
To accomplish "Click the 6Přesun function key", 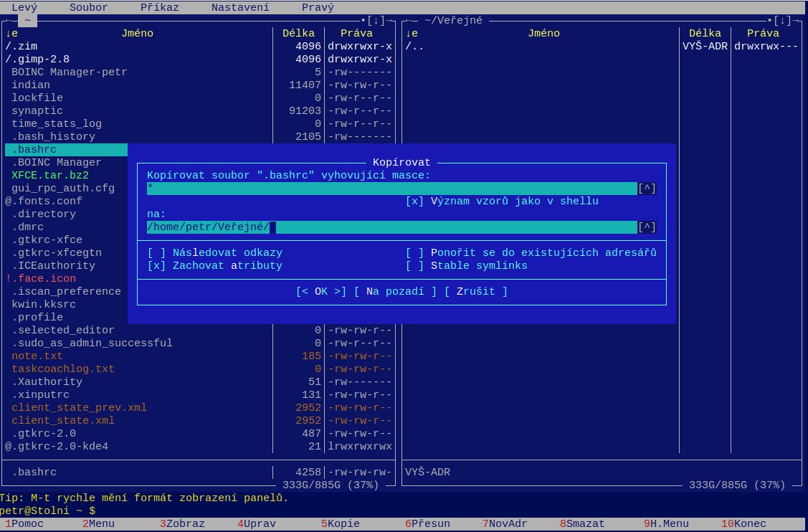I will pos(427,523).
